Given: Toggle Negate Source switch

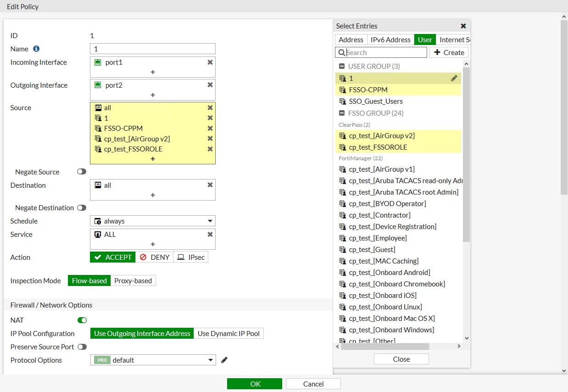Looking at the screenshot, I should tap(82, 172).
